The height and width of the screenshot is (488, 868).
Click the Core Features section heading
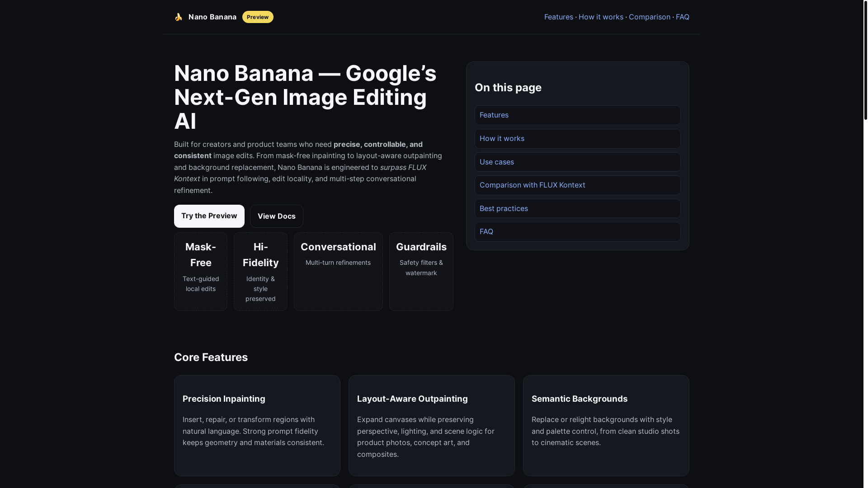coord(211,357)
